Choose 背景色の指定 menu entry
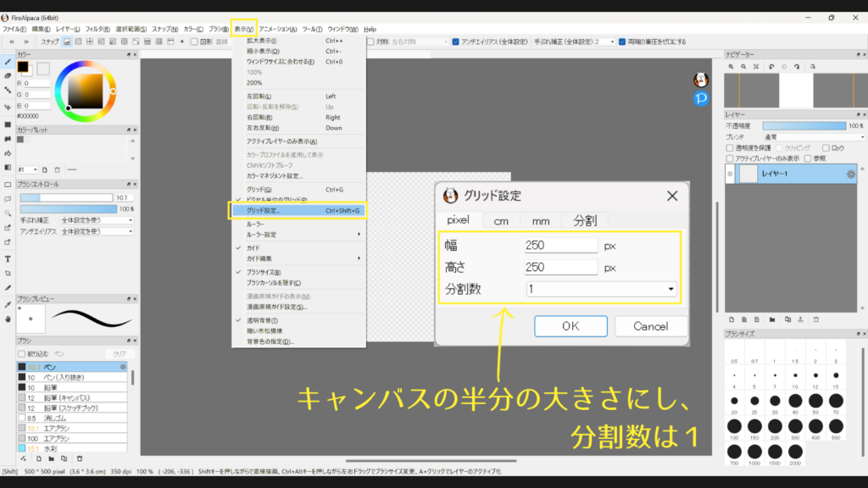This screenshot has height=488, width=868. click(298, 341)
